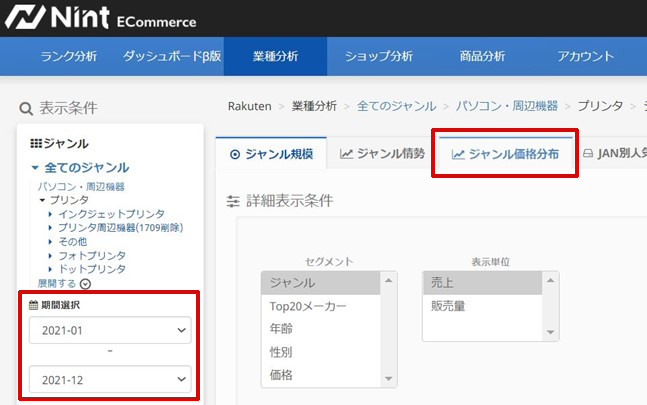Collapse the 全てのジャンル tree node
Screen dimensions: 647x405
[x=35, y=168]
